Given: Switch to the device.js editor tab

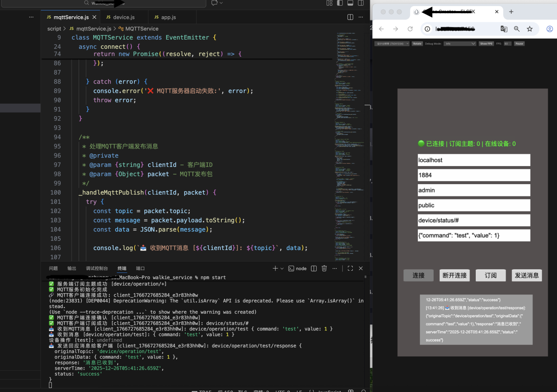Looking at the screenshot, I should (123, 17).
